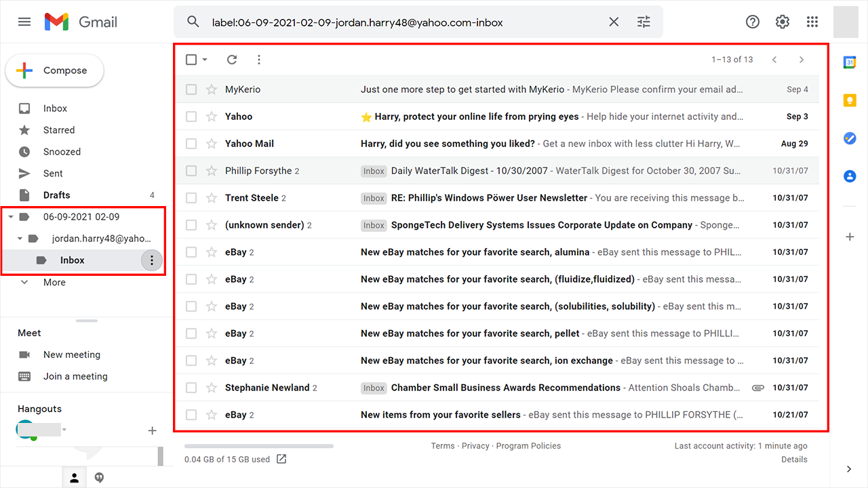This screenshot has height=488, width=868.
Task: Check the Stephanie Newland email checkbox
Action: [191, 388]
